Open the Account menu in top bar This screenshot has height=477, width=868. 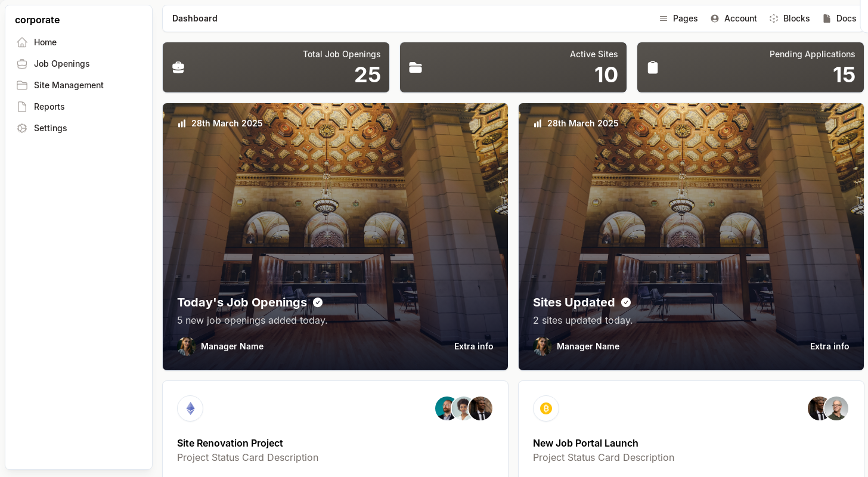click(x=734, y=18)
